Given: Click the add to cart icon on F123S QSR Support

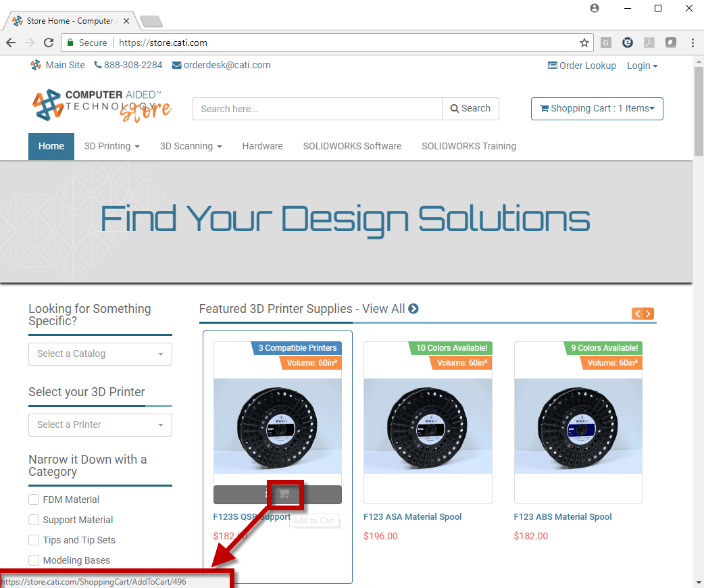Looking at the screenshot, I should tap(284, 494).
